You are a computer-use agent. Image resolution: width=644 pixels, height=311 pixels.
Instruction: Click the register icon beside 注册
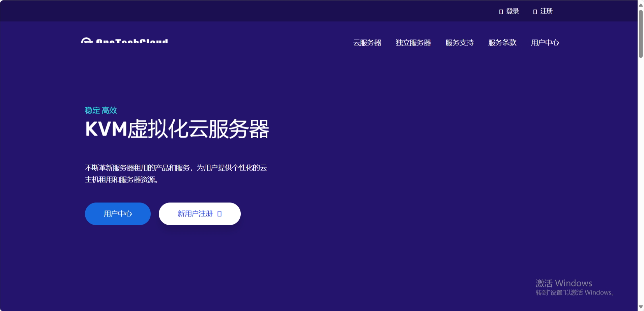535,11
